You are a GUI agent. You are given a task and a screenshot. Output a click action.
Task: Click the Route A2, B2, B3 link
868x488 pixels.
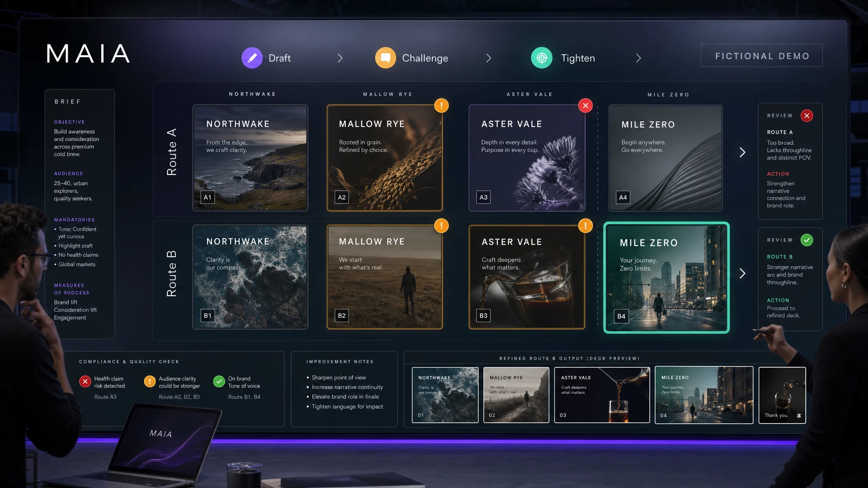tap(179, 397)
